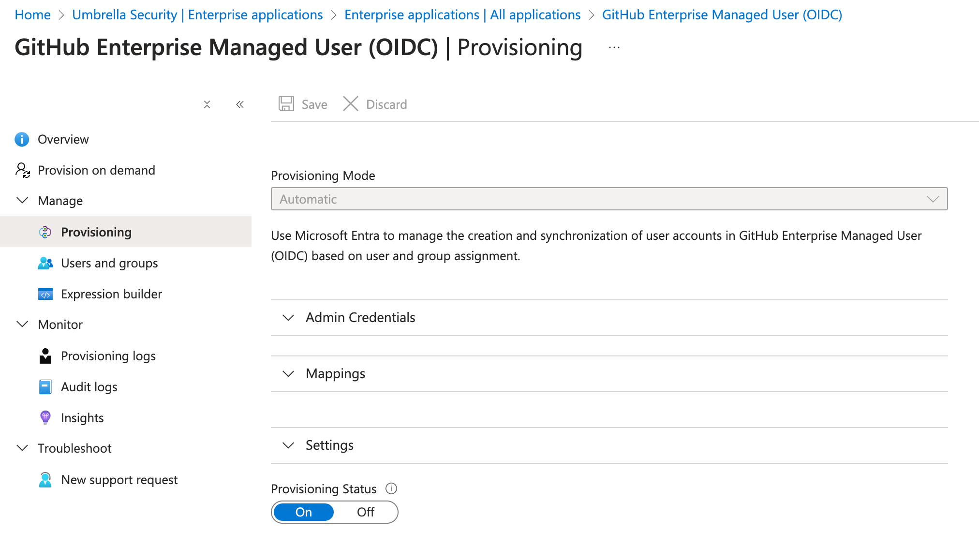Click the Save button

coord(303,104)
